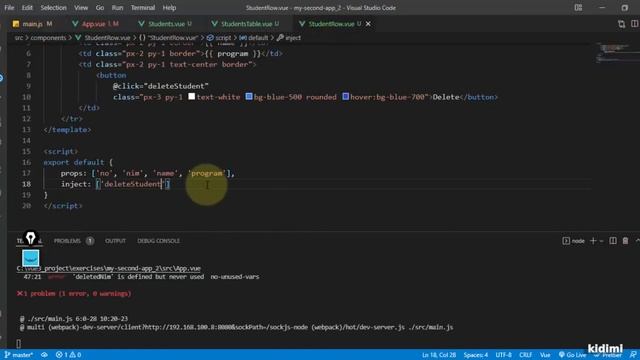Click 'program' string in props array
Image resolution: width=640 pixels, height=360 pixels.
[x=207, y=173]
